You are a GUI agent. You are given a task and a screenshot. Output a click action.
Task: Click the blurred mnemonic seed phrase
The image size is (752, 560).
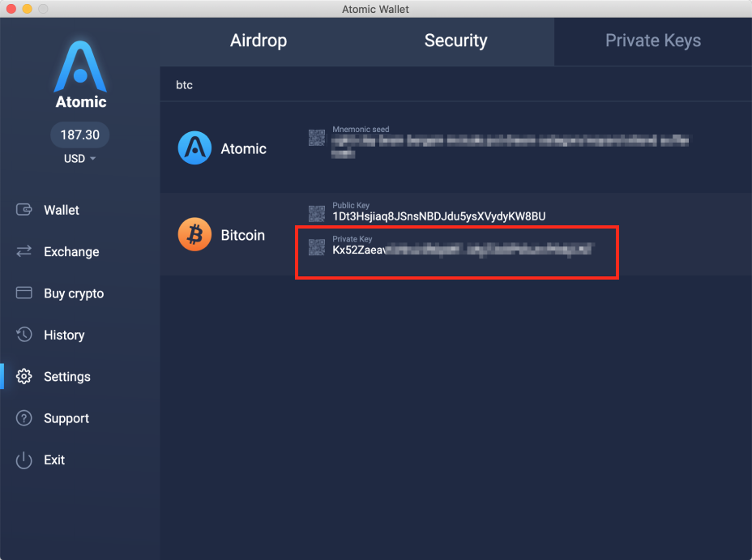point(511,146)
